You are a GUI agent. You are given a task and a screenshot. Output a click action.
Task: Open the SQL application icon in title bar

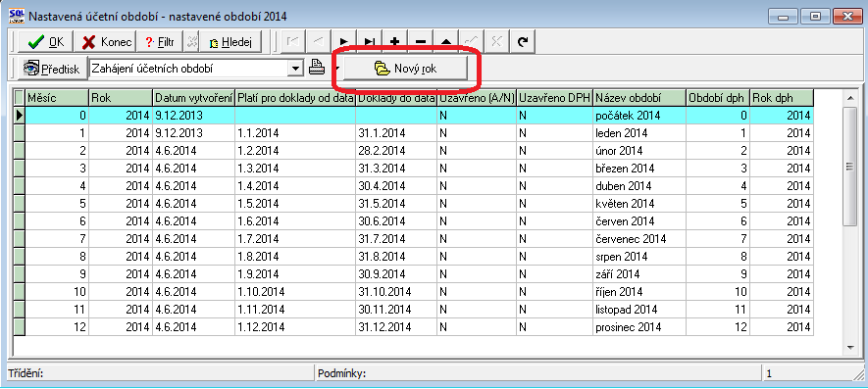pos(16,15)
